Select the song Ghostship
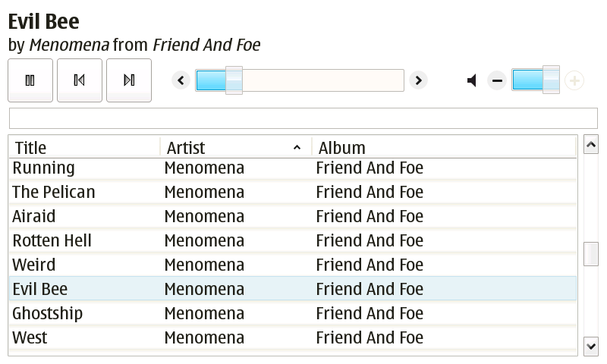The height and width of the screenshot is (364, 607). coord(48,314)
